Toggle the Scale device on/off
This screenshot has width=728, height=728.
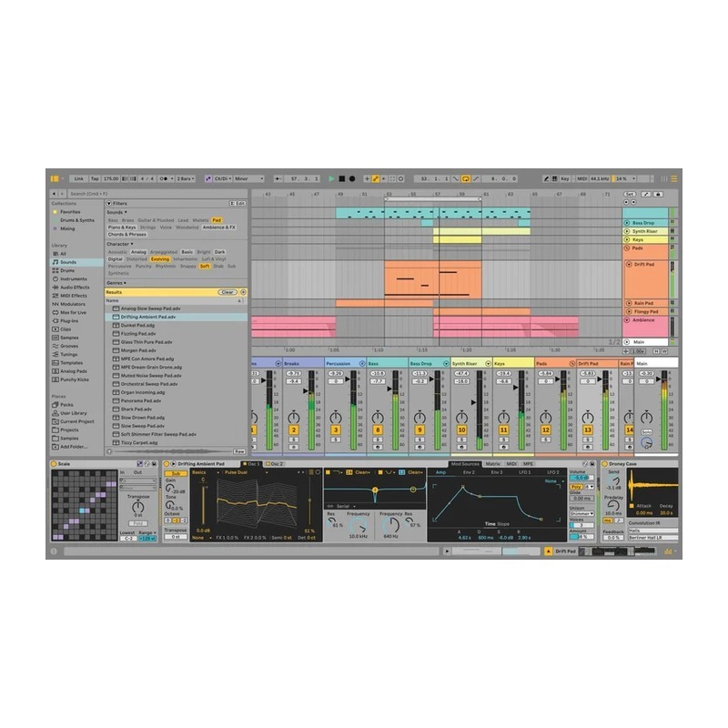point(54,464)
